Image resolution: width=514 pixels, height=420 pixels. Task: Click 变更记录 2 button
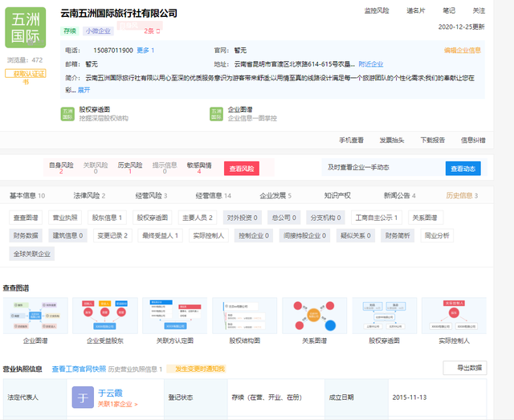112,235
